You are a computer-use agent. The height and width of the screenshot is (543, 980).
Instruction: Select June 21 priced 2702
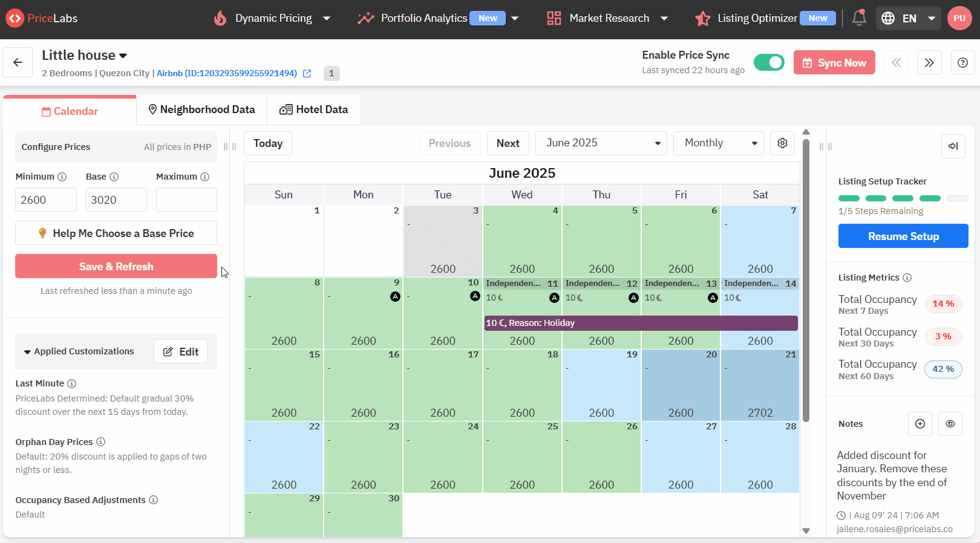[x=760, y=385]
